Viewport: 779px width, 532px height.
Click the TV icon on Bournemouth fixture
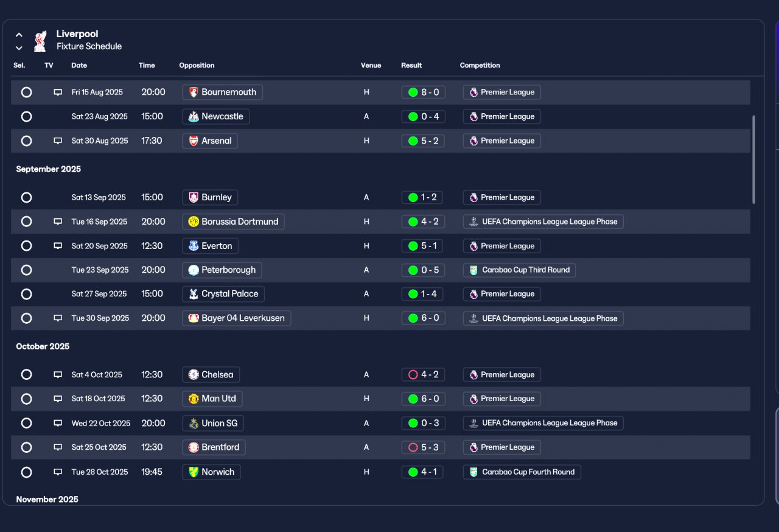pos(58,93)
